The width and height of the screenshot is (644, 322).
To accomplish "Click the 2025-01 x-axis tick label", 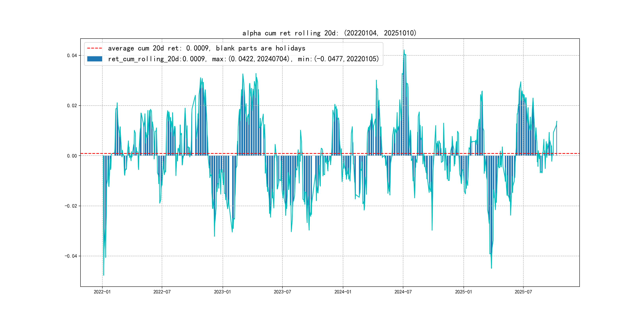I will click(x=464, y=292).
